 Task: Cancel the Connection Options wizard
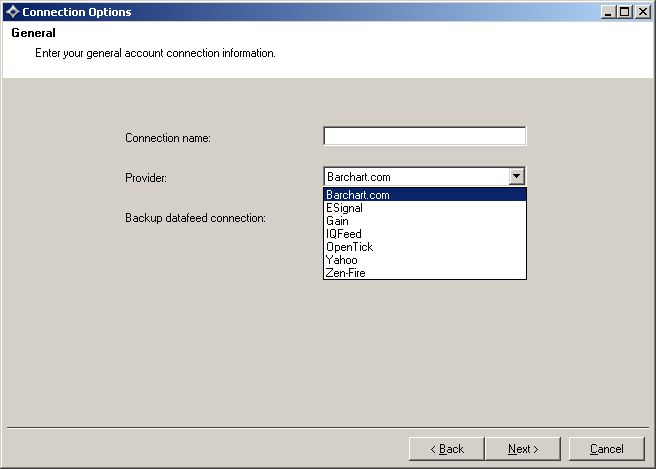click(607, 449)
